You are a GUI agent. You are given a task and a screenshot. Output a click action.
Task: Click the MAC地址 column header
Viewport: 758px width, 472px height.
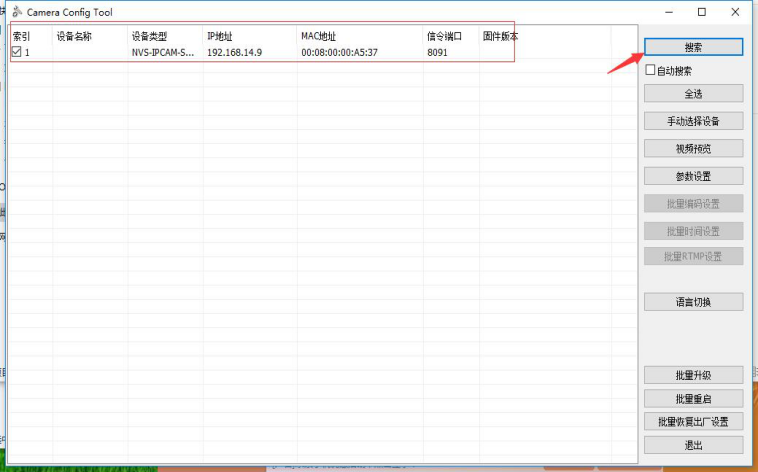(319, 37)
